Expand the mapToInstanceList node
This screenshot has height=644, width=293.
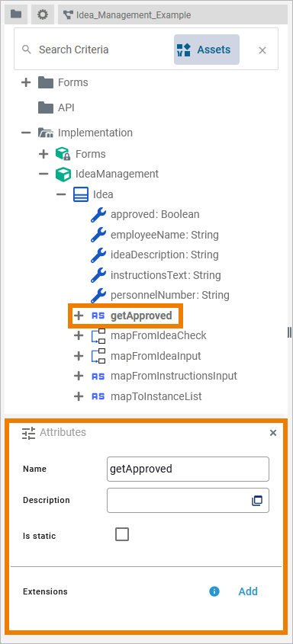tap(78, 396)
